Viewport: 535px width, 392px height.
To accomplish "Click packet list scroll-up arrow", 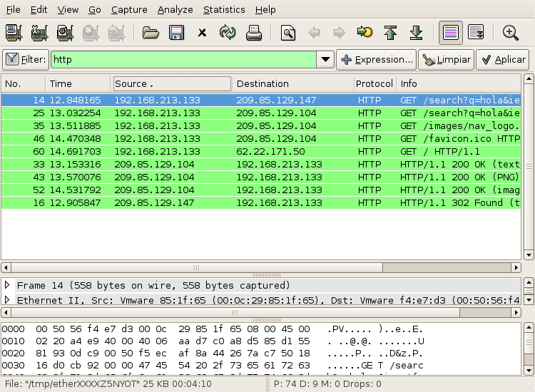I will pos(529,79).
